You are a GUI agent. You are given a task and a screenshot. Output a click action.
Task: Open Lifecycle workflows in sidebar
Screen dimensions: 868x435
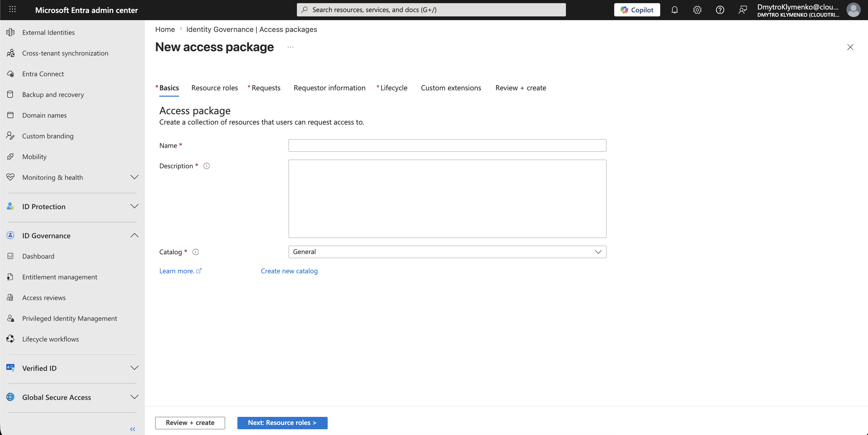coord(51,339)
